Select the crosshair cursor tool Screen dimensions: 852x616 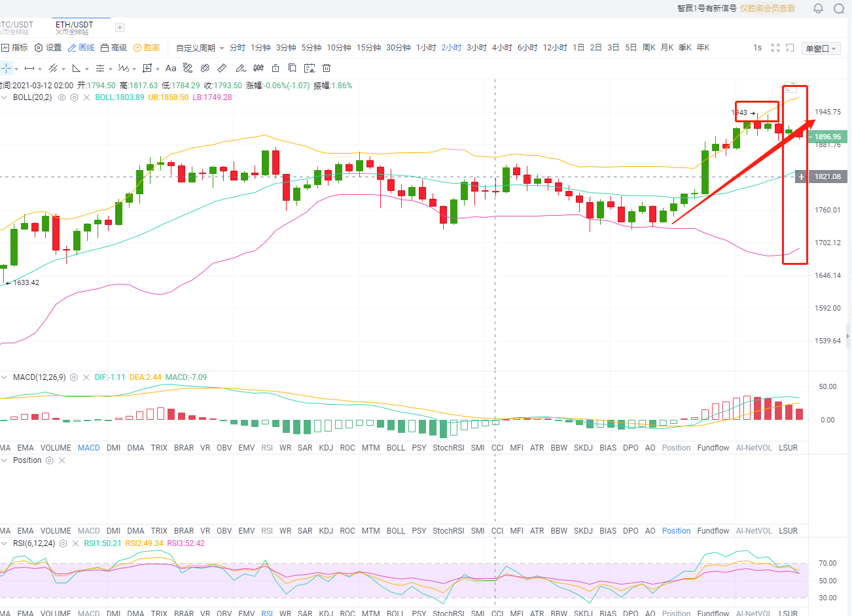click(x=7, y=69)
